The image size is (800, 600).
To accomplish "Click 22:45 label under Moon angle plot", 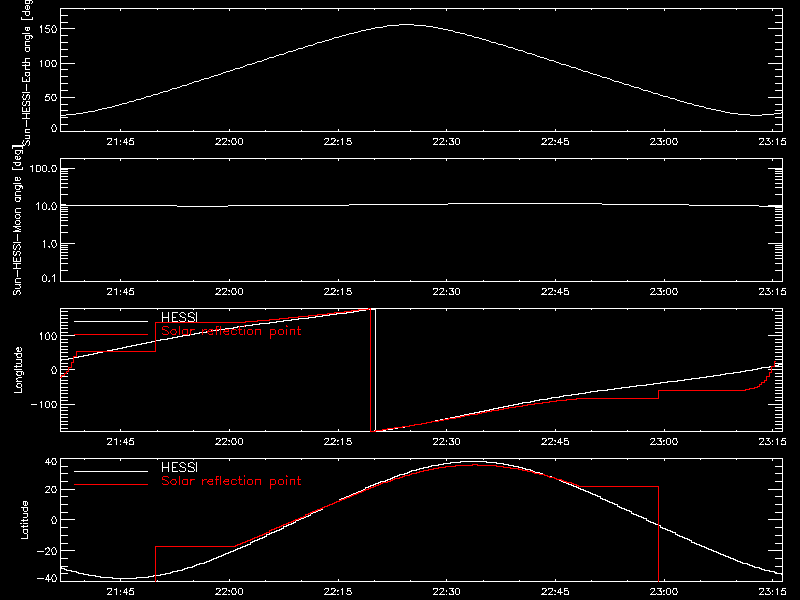I will [555, 292].
